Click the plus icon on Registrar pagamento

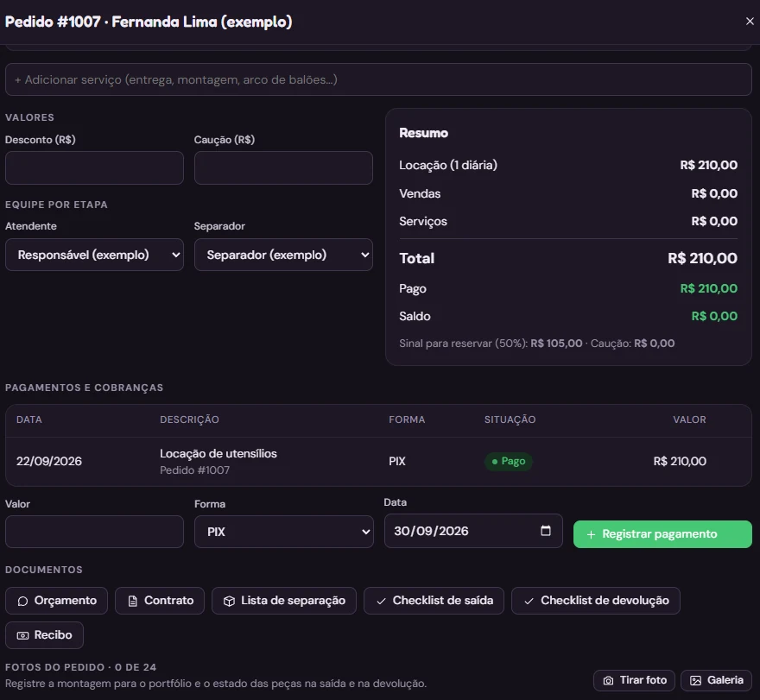[x=591, y=534]
